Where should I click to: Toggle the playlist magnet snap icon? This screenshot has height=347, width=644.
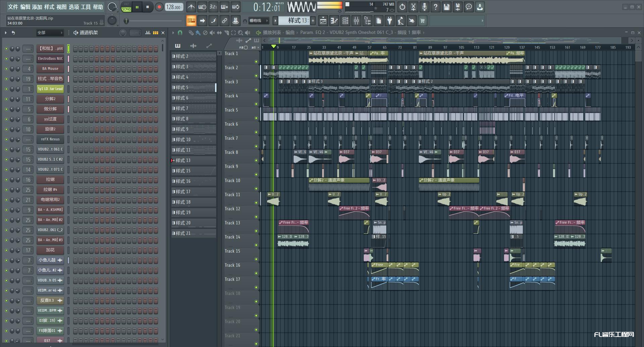tap(180, 33)
